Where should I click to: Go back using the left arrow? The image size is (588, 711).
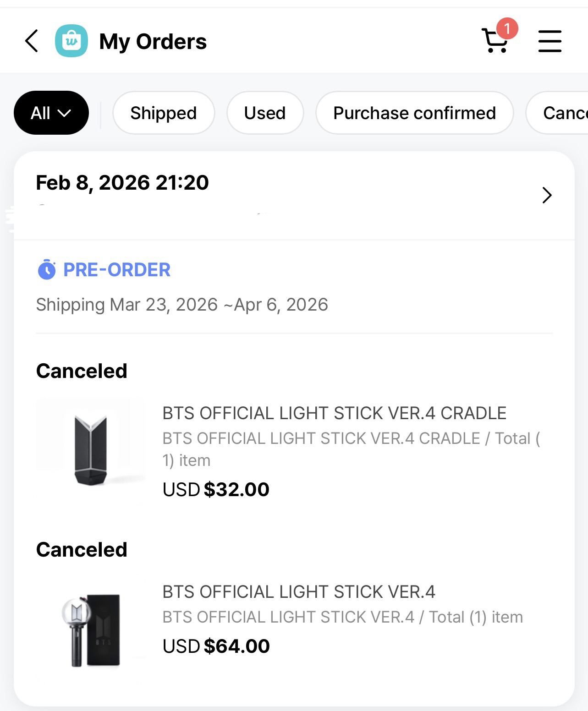tap(32, 41)
